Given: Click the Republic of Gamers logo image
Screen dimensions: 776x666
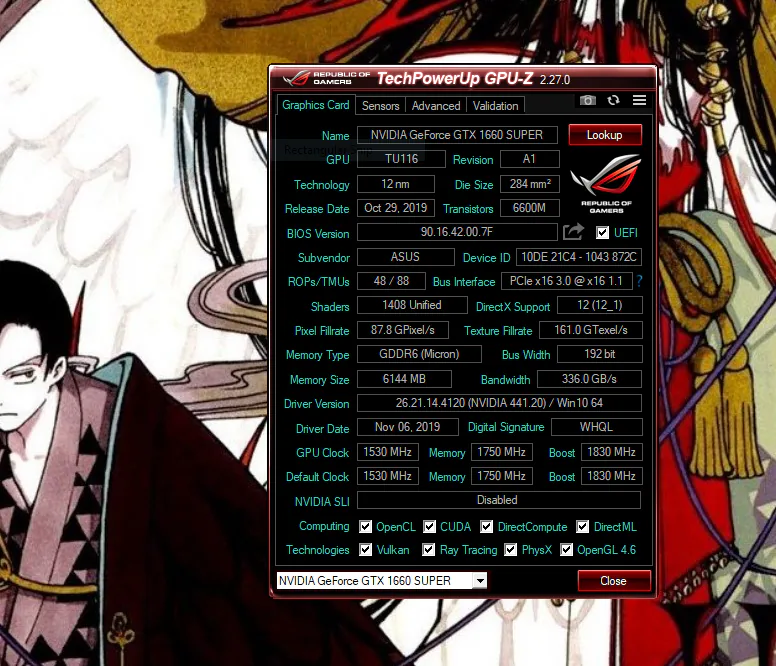Looking at the screenshot, I should (x=606, y=184).
